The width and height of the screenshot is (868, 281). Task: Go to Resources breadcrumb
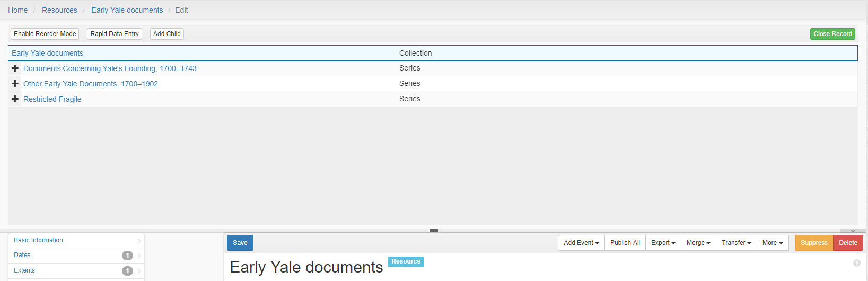point(59,10)
